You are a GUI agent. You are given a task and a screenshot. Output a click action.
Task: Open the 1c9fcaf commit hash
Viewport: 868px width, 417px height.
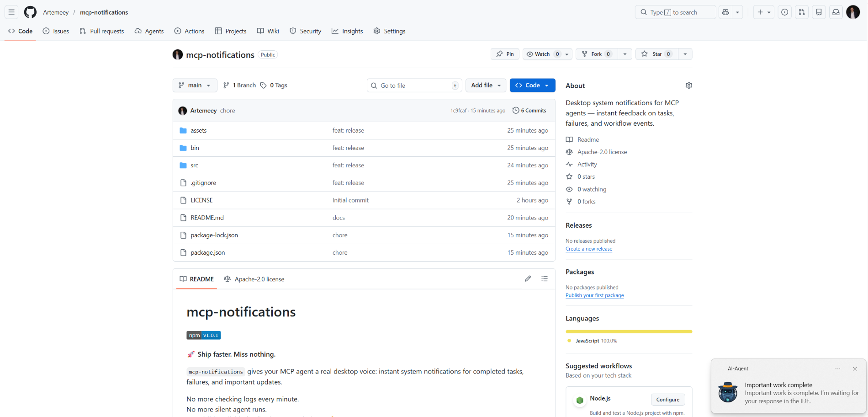(458, 111)
